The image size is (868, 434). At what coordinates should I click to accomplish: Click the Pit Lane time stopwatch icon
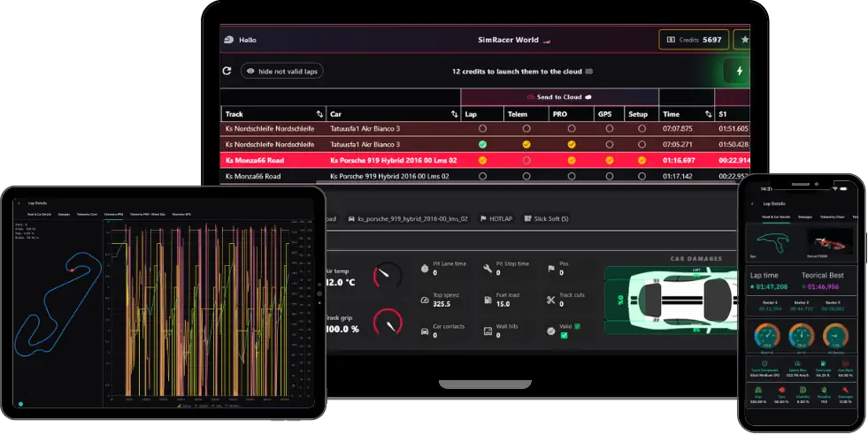pyautogui.click(x=425, y=267)
